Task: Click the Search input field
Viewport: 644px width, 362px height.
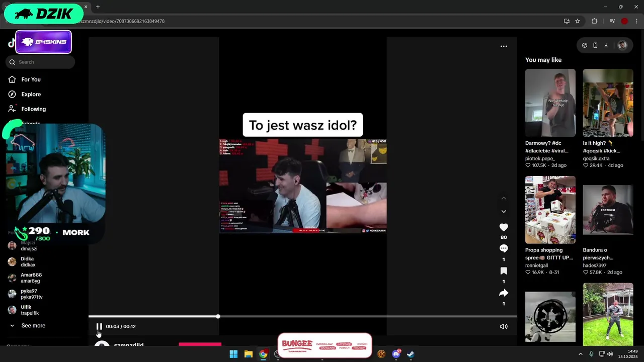Action: point(40,62)
